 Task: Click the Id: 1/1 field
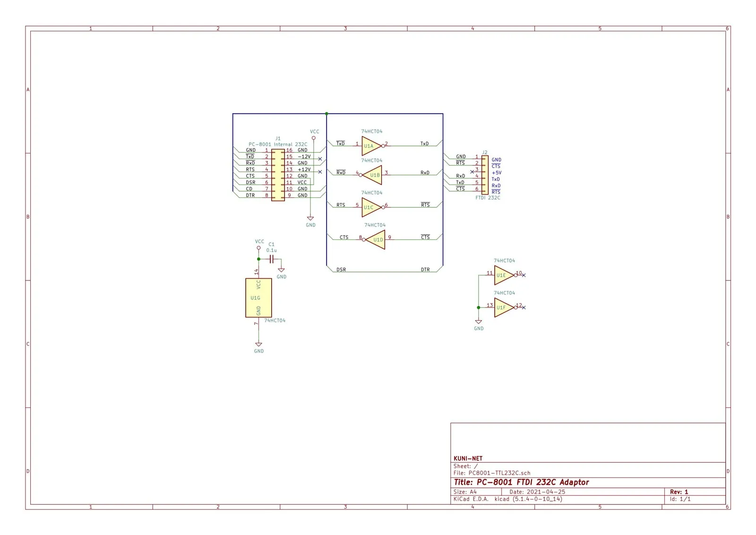(680, 499)
